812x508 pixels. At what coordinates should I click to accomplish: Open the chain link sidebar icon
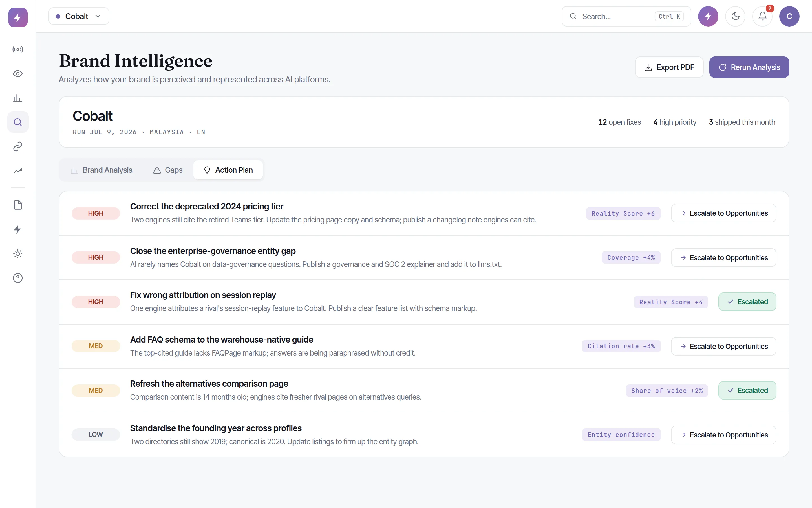pyautogui.click(x=18, y=146)
